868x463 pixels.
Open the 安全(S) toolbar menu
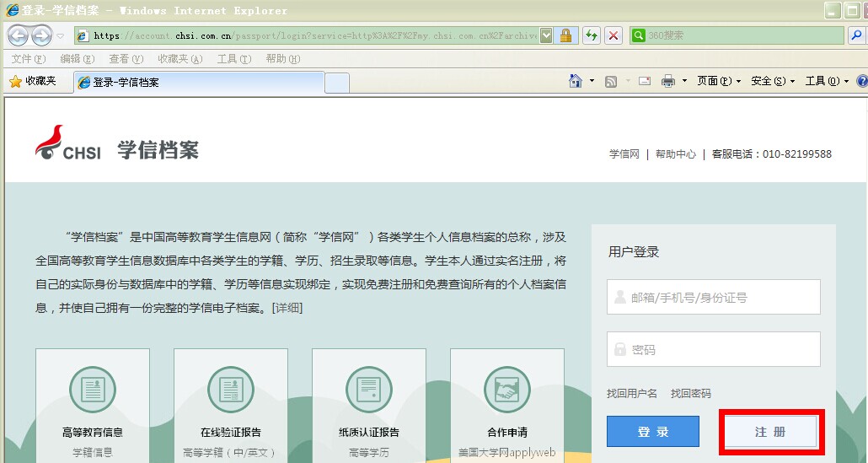(772, 82)
